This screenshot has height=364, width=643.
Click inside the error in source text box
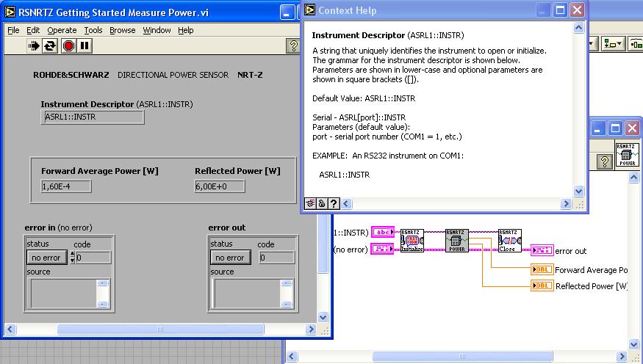63,293
